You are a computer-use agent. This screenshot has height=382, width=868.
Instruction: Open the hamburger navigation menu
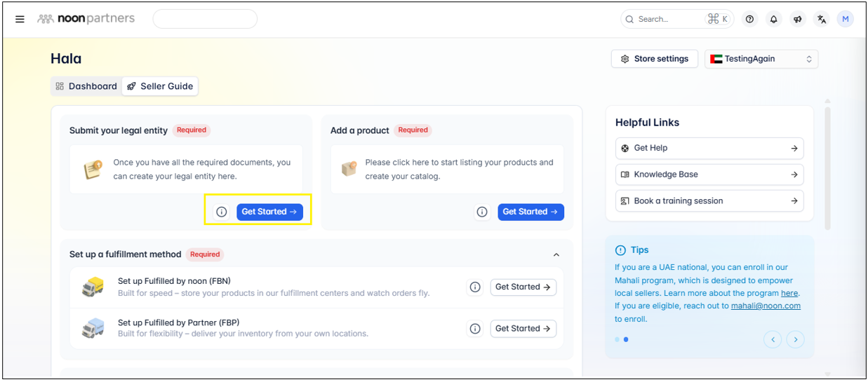(20, 19)
